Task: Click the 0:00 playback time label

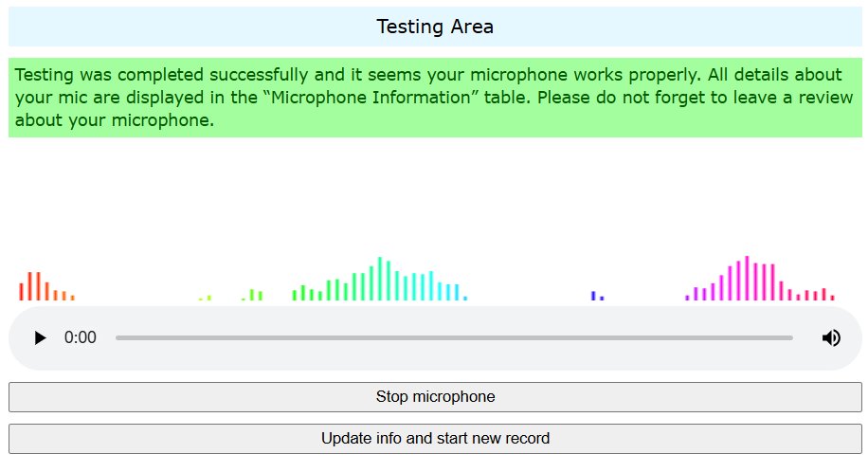Action: coord(81,337)
